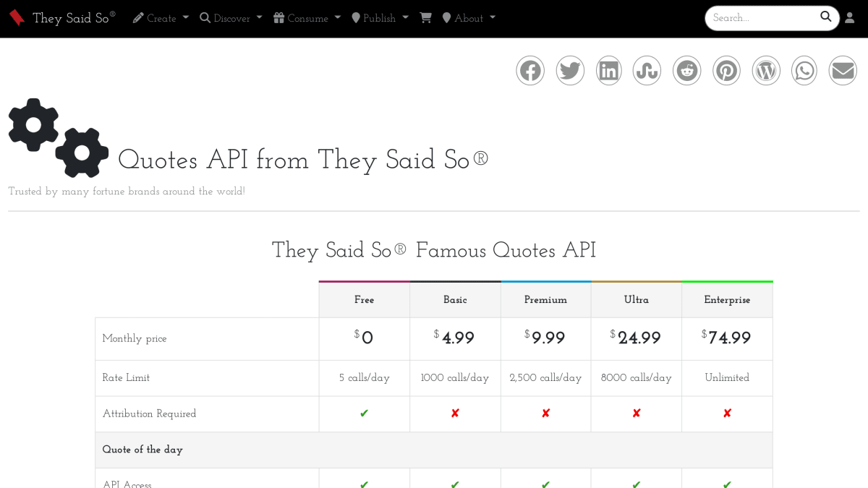Click the They Said So red logo icon
Screen dimensions: 868x488
17,17
